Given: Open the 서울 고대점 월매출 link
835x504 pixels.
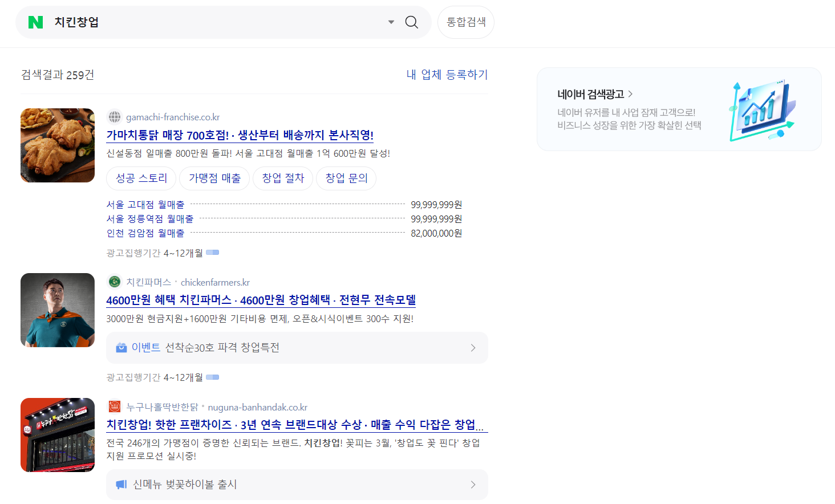Looking at the screenshot, I should point(145,205).
